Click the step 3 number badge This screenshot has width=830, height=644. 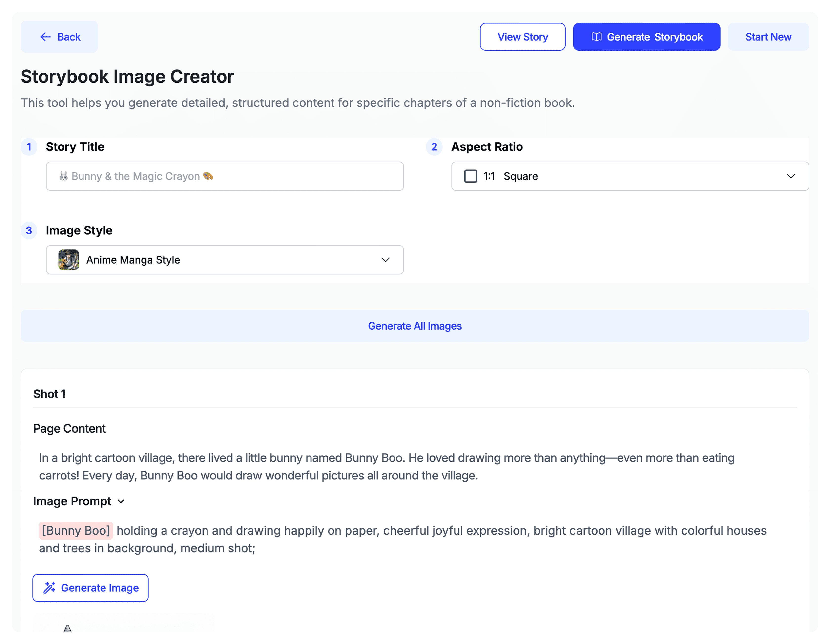pyautogui.click(x=29, y=231)
